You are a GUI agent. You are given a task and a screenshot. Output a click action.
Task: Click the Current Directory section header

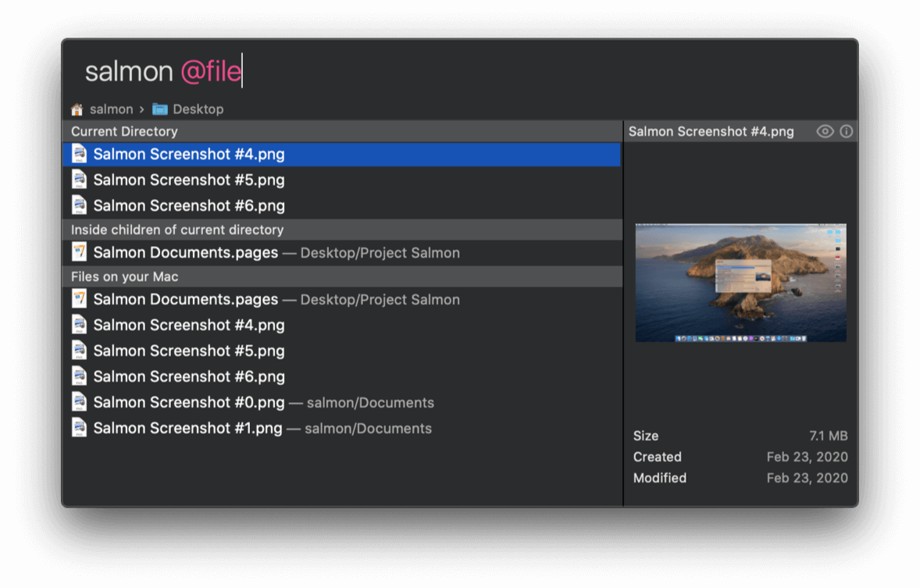[341, 131]
